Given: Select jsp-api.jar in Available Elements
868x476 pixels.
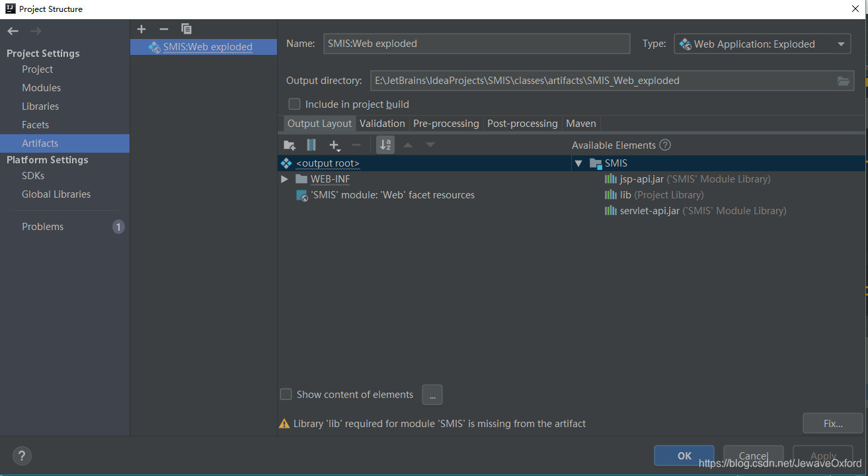Looking at the screenshot, I should (695, 179).
